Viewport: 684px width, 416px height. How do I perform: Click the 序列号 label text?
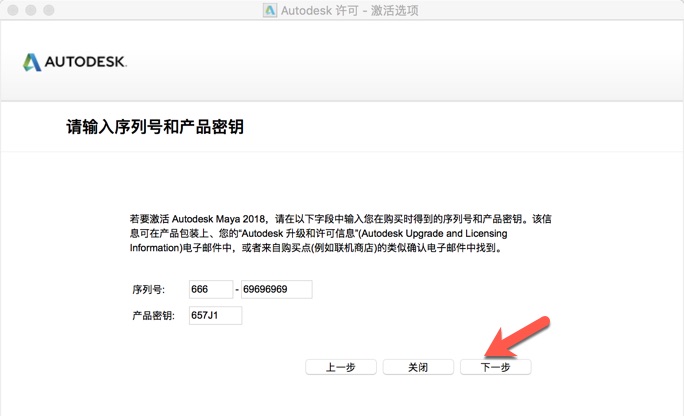pos(148,290)
